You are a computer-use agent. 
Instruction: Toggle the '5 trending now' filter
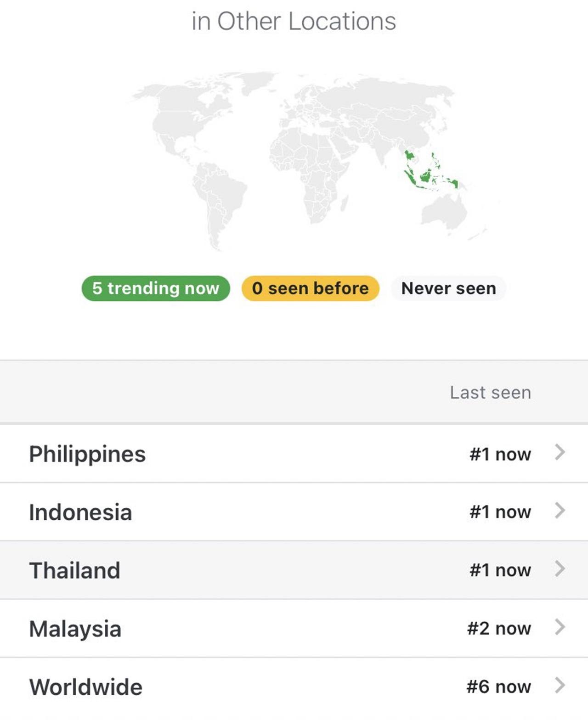click(156, 288)
